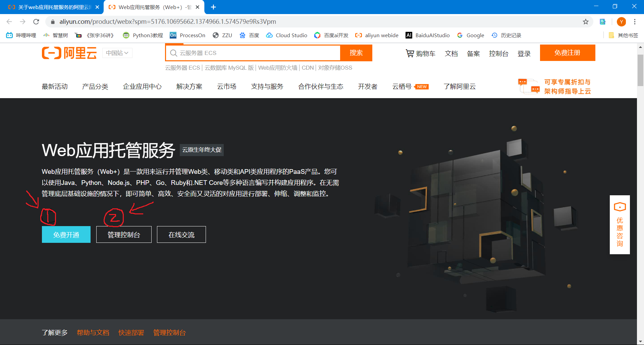This screenshot has width=644, height=345.
Task: Click the 阿里云 logo
Action: click(69, 53)
